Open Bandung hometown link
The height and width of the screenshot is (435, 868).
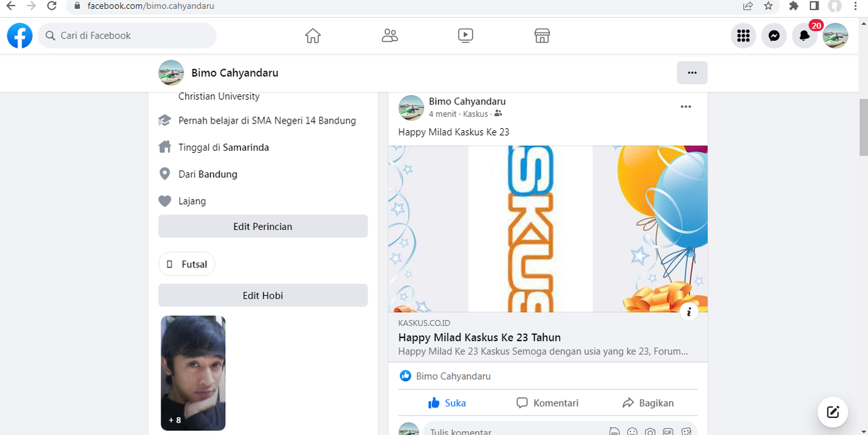218,174
